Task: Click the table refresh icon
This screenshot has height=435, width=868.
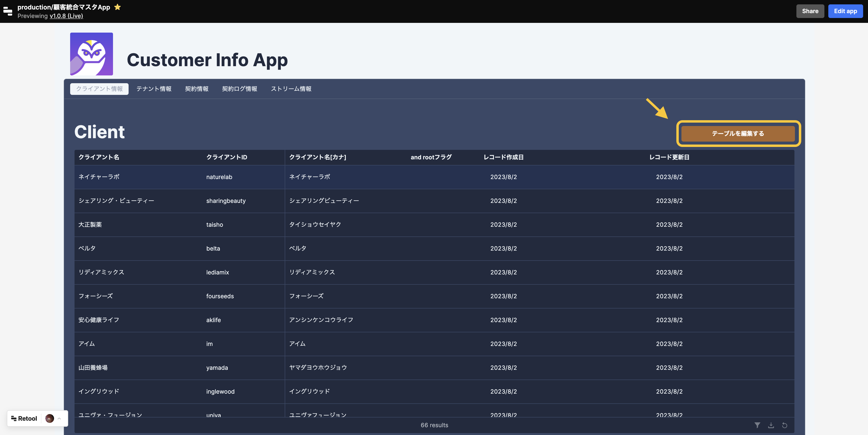Action: [784, 425]
